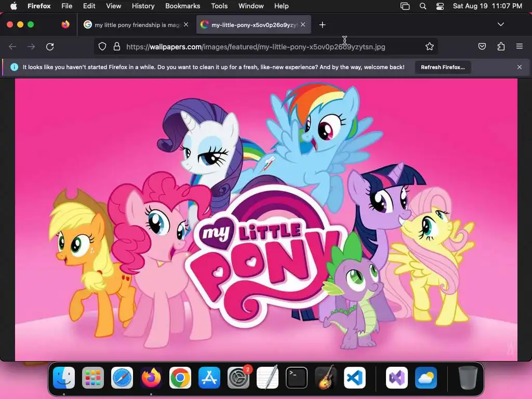Image resolution: width=532 pixels, height=399 pixels.
Task: Click the site security padlock icon
Action: (x=117, y=46)
